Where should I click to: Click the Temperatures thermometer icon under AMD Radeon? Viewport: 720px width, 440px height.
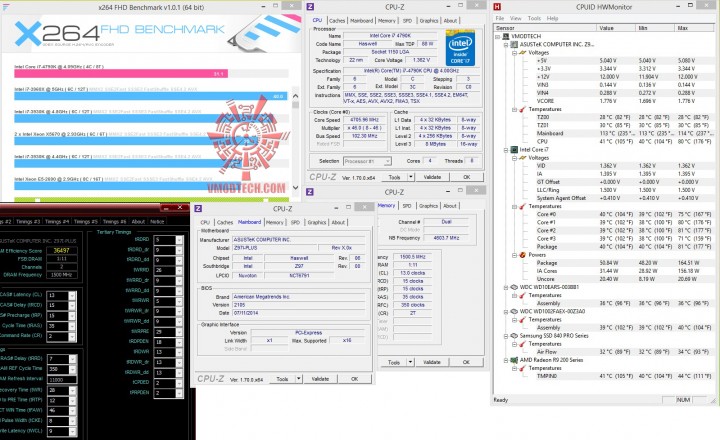[523, 368]
